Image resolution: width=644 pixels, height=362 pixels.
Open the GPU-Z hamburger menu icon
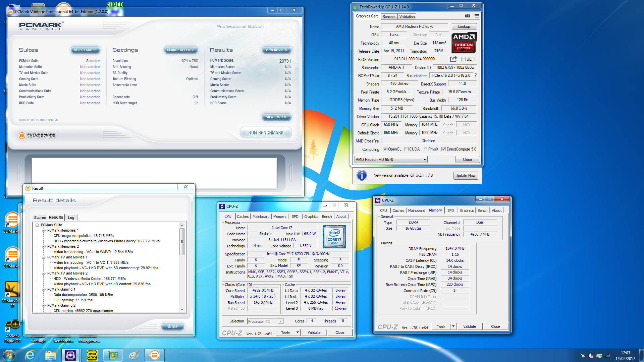pyautogui.click(x=477, y=16)
